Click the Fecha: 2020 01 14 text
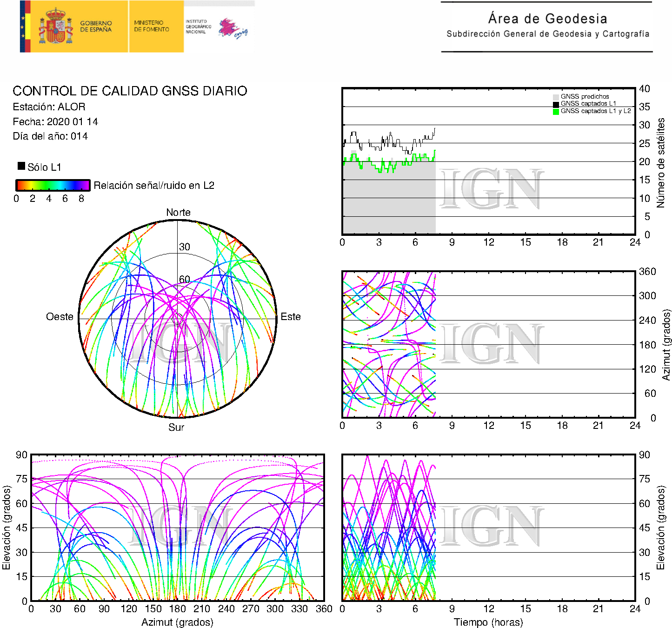The width and height of the screenshot is (672, 628). click(55, 122)
